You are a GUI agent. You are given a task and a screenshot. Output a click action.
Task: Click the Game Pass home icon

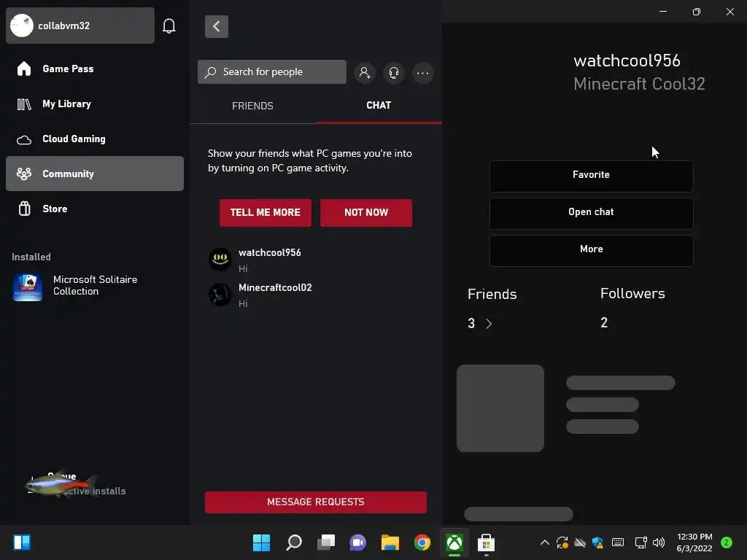click(x=24, y=69)
